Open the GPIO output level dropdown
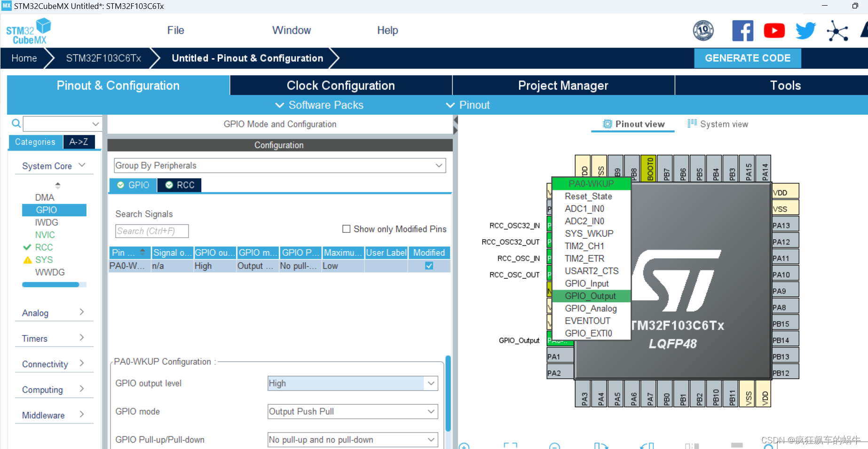868x449 pixels. pyautogui.click(x=353, y=383)
